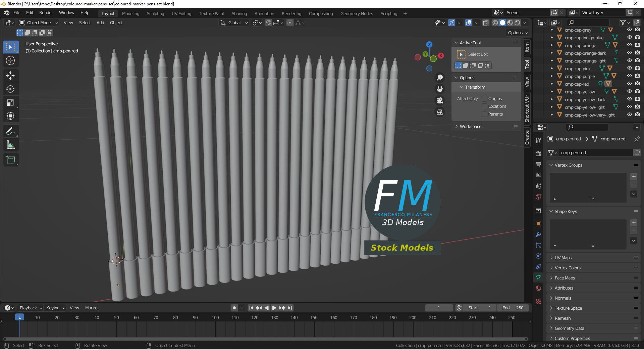Viewport: 644px width, 350px height.
Task: Select the Measure tool
Action: [10, 145]
